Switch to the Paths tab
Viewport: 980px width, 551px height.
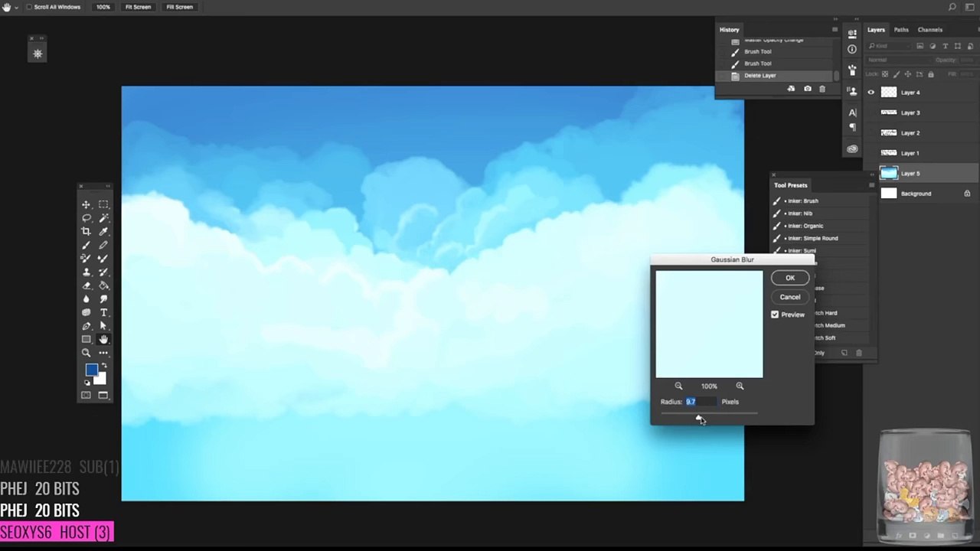[x=901, y=30]
